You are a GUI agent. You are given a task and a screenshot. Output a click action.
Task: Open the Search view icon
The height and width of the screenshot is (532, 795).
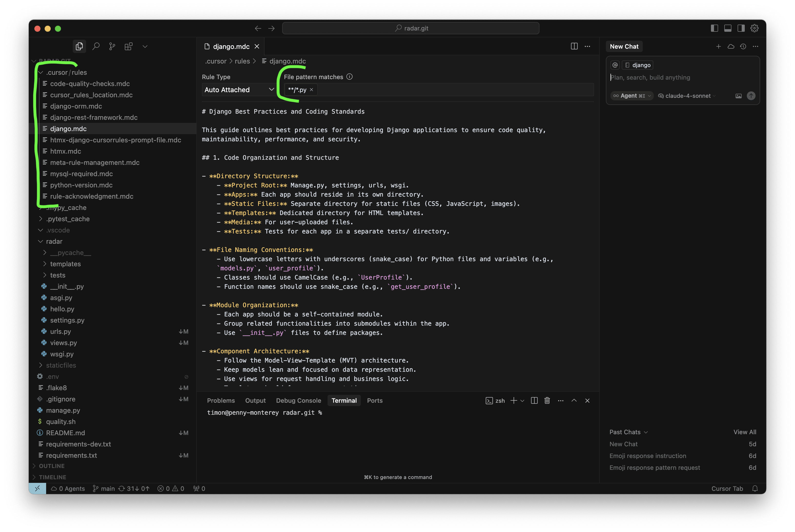coord(96,47)
